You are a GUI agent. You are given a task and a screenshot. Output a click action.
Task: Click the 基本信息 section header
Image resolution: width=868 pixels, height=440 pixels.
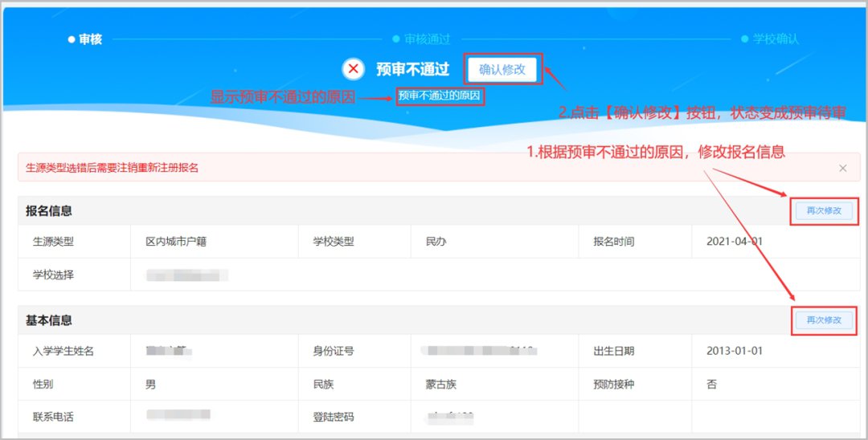49,320
